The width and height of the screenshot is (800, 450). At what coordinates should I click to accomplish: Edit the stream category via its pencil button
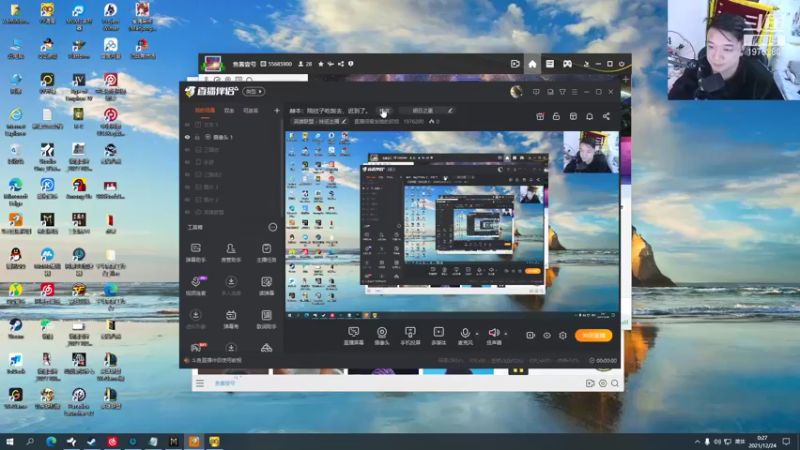(344, 121)
